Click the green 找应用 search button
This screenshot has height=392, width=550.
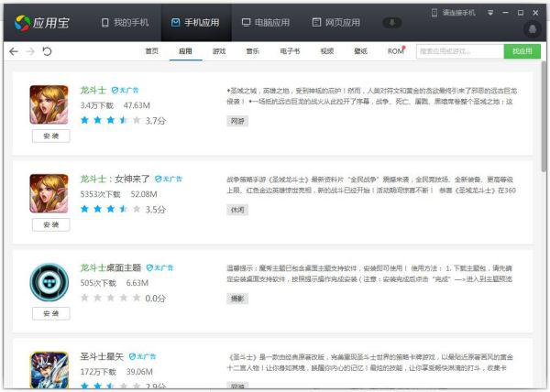(x=522, y=51)
